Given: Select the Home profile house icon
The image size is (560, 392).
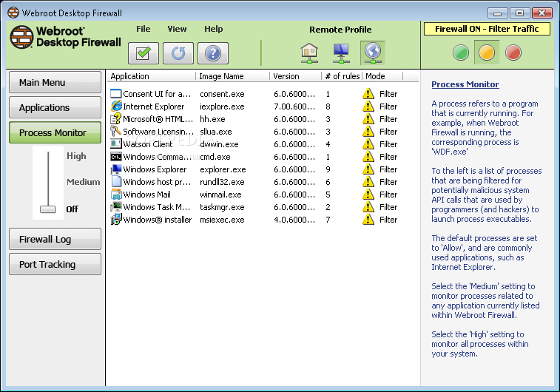Looking at the screenshot, I should (309, 53).
